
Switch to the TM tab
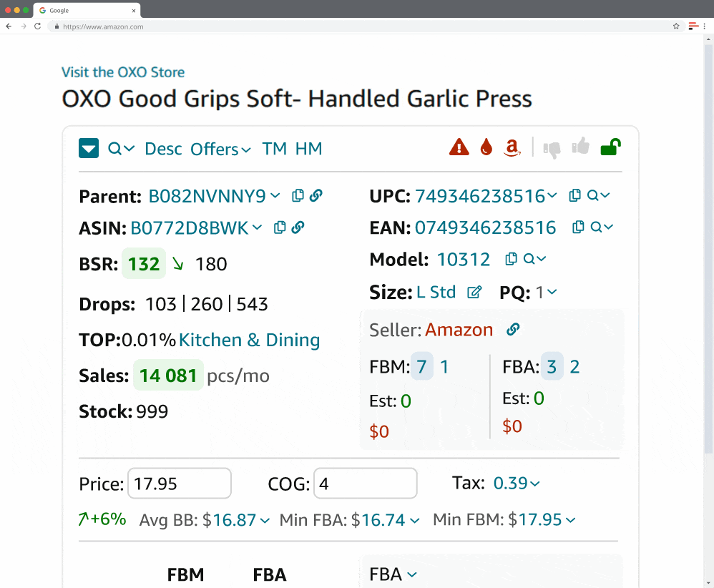274,149
